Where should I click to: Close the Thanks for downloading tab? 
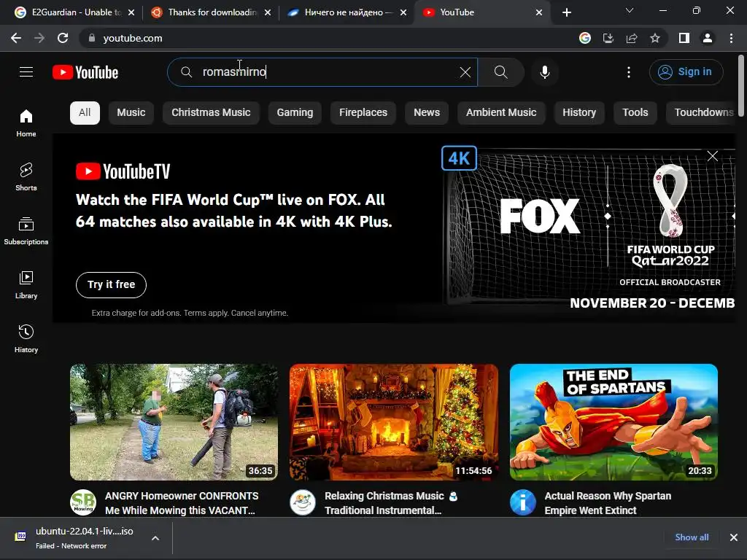(268, 12)
